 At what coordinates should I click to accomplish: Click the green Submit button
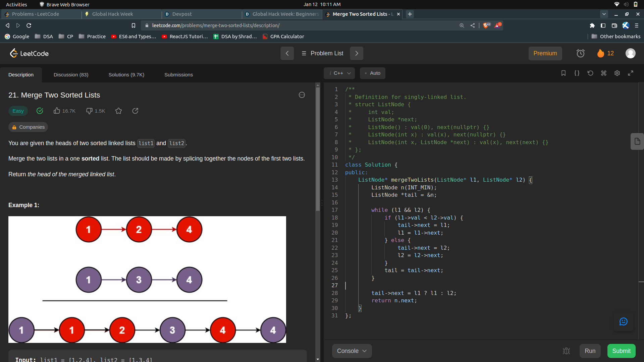coord(621,351)
